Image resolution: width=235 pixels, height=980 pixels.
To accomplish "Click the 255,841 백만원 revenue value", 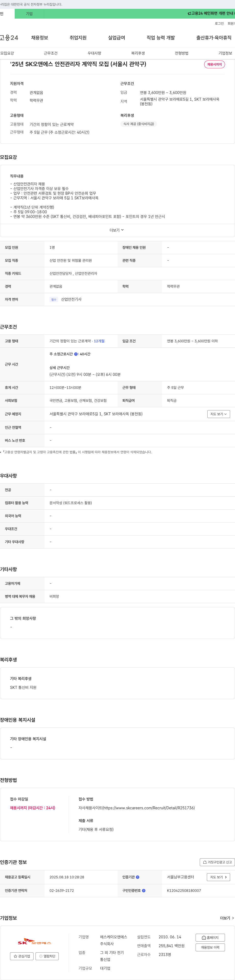I will pos(172,946).
